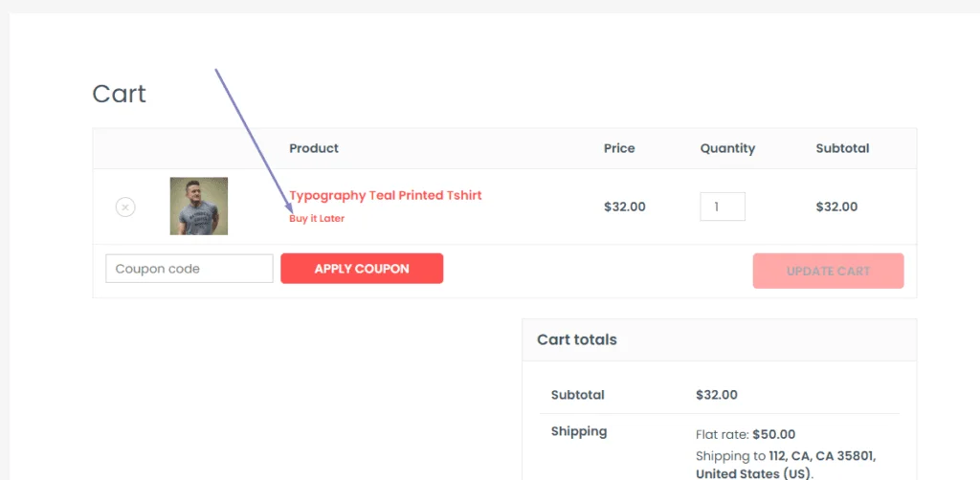Click the Buy it Later link
Screen dimensions: 980x480
[x=317, y=218]
